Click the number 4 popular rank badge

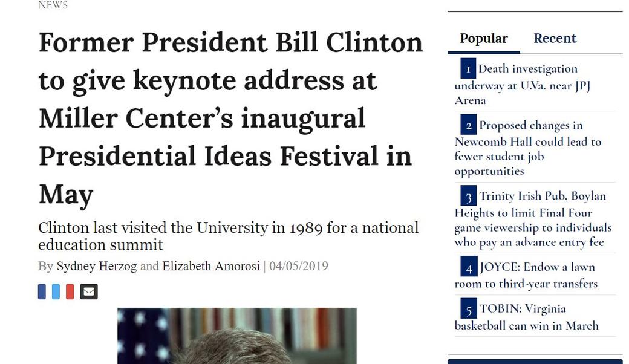tap(468, 267)
